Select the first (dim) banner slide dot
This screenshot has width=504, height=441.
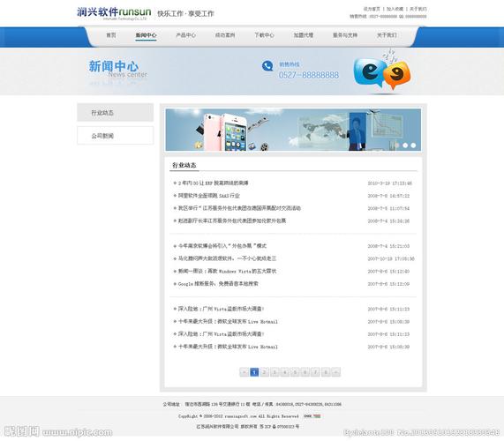point(397,146)
